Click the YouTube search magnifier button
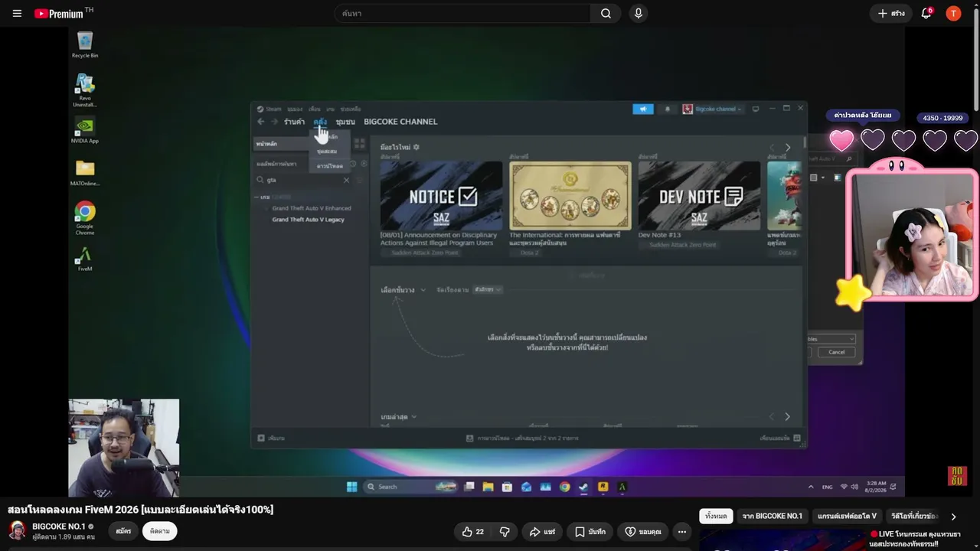The image size is (980, 551). pos(606,13)
